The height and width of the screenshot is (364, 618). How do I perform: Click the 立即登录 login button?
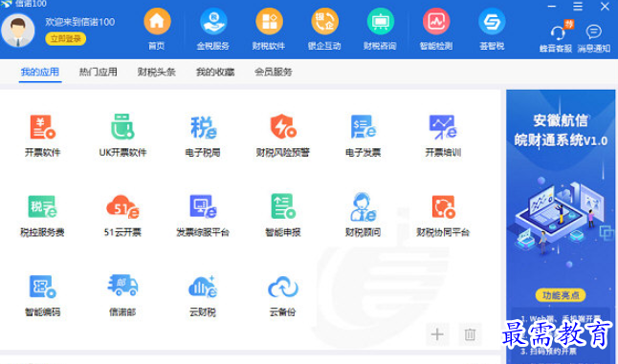click(x=65, y=38)
